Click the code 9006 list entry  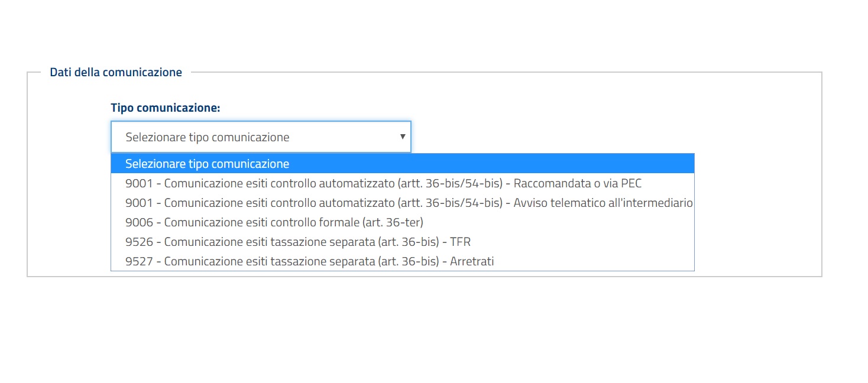point(402,222)
